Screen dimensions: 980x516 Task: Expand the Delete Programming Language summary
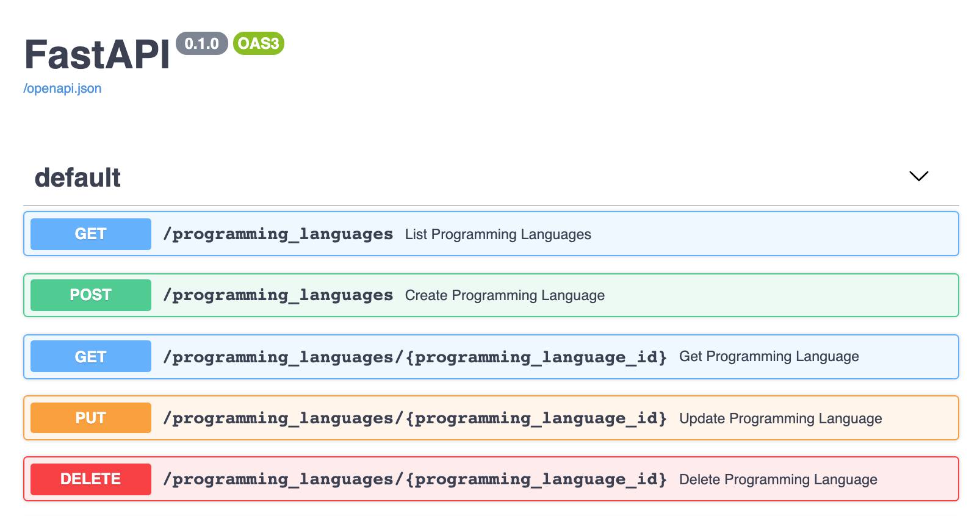pyautogui.click(x=778, y=479)
